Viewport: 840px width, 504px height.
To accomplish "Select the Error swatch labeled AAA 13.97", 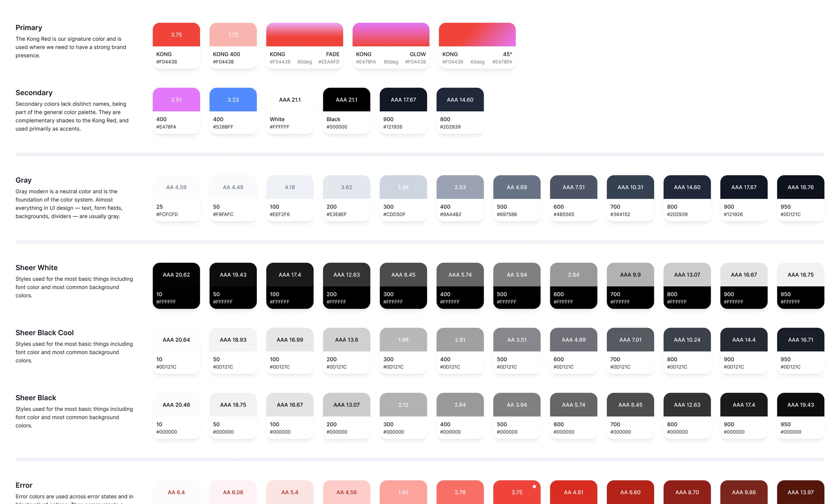I will [x=801, y=492].
